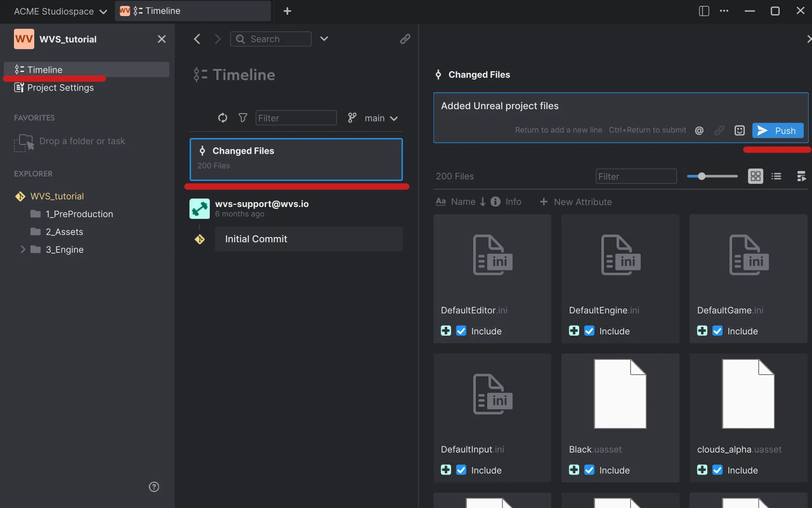Screen dimensions: 812x508
Task: Switch to Project Settings in sidebar
Action: pos(60,88)
